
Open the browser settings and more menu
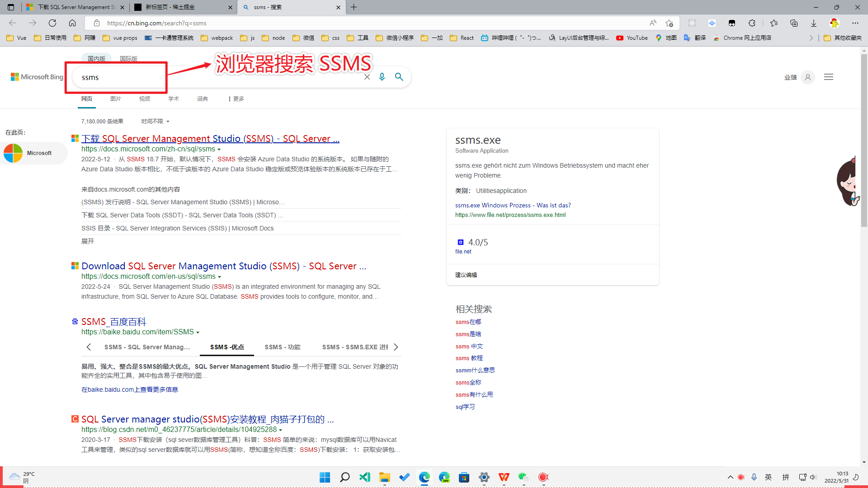(855, 23)
